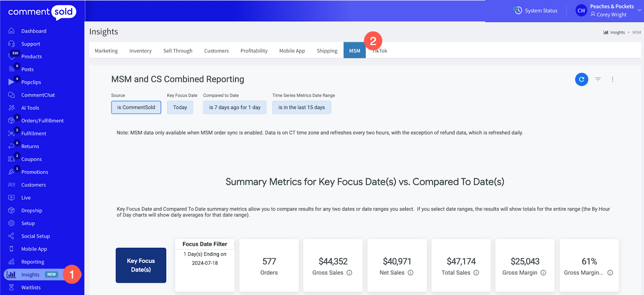Open the three-dot dashboard actions menu
The width and height of the screenshot is (644, 295).
pos(612,79)
